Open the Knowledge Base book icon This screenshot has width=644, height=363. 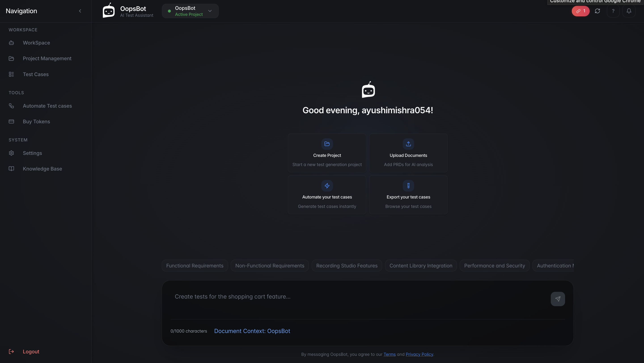(x=11, y=169)
